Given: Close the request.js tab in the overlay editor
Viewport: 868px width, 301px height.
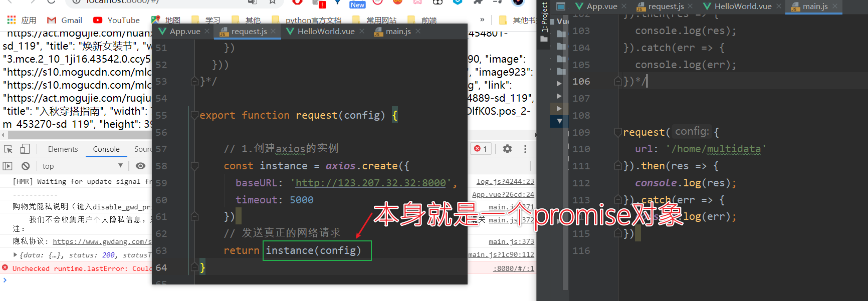Looking at the screenshot, I should point(273,31).
